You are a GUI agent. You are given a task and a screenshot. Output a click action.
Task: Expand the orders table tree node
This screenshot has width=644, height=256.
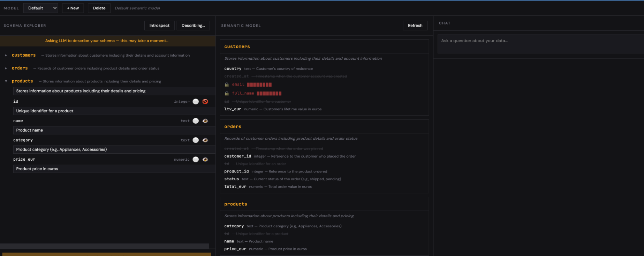pyautogui.click(x=6, y=68)
